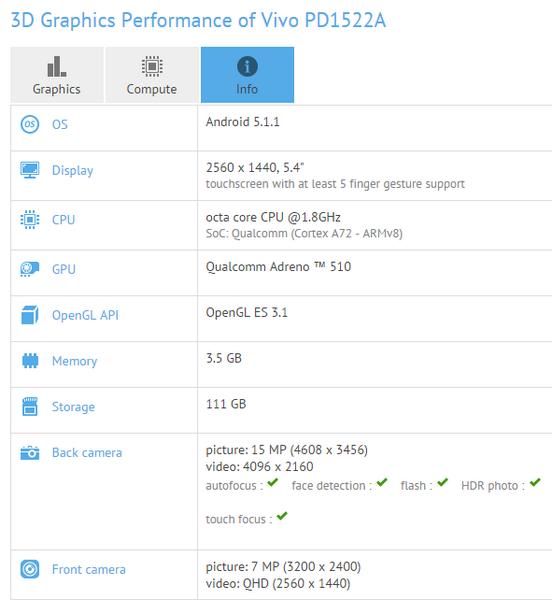Click the touch focus feature label
Screen dimensions: 552x600
click(239, 520)
